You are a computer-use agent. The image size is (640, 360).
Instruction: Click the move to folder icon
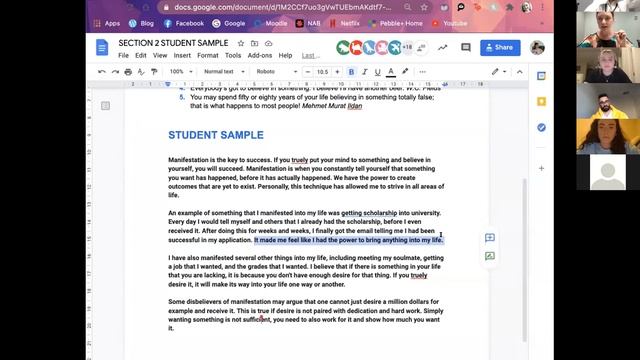point(255,43)
